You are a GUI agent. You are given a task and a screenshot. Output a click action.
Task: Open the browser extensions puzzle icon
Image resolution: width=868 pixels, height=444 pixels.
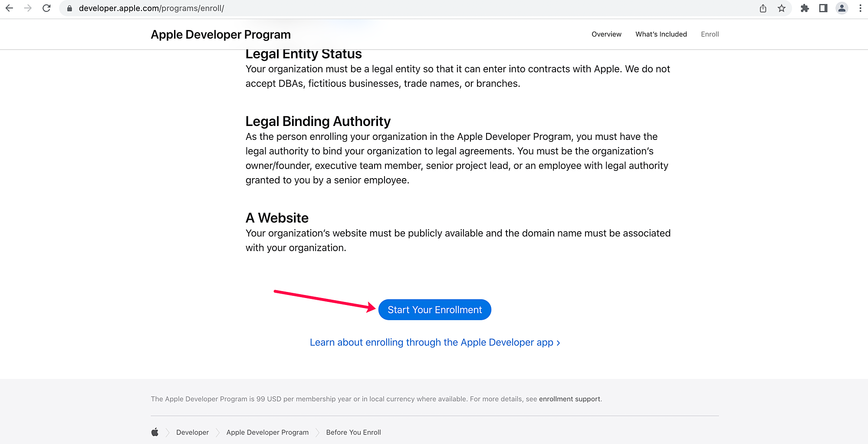coord(805,8)
